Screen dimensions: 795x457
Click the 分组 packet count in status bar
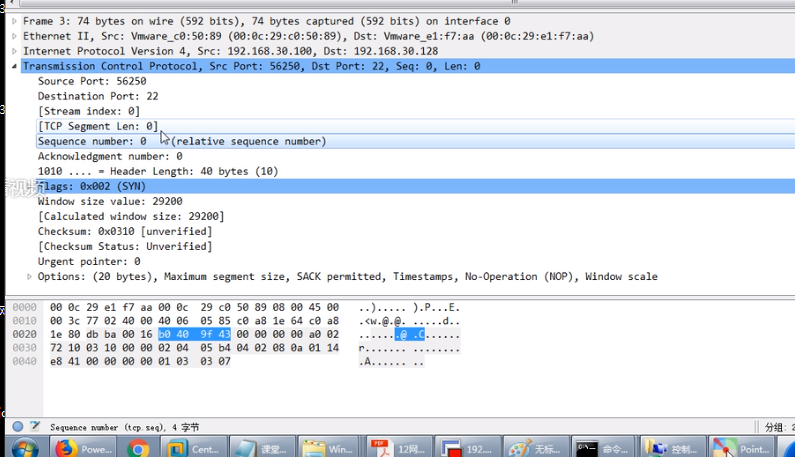click(x=779, y=427)
